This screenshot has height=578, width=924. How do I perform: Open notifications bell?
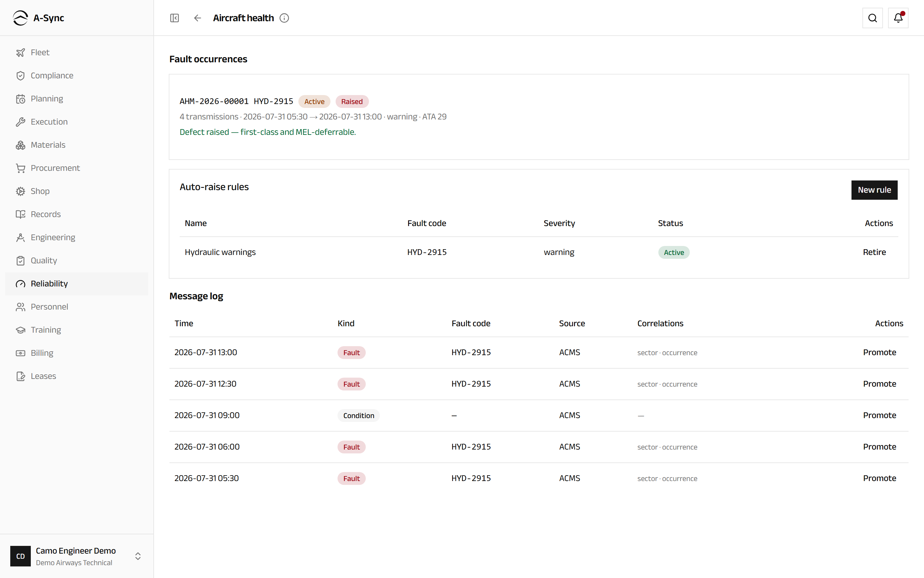pos(898,18)
